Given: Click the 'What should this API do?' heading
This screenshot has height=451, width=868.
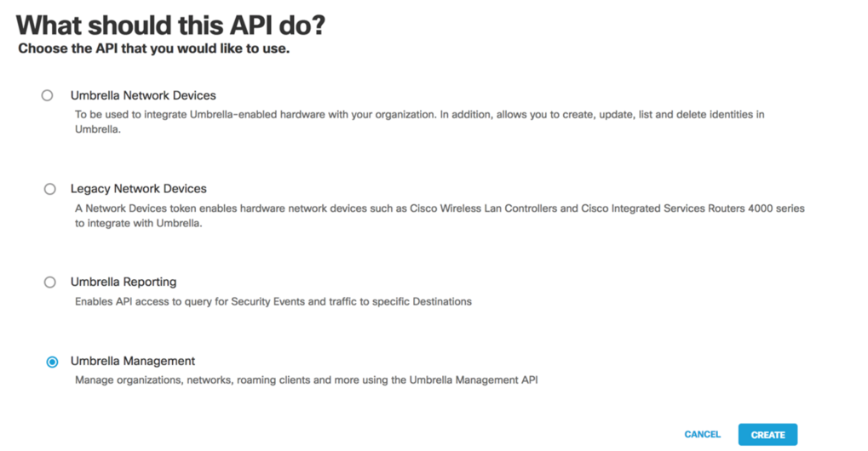Looking at the screenshot, I should tap(170, 25).
